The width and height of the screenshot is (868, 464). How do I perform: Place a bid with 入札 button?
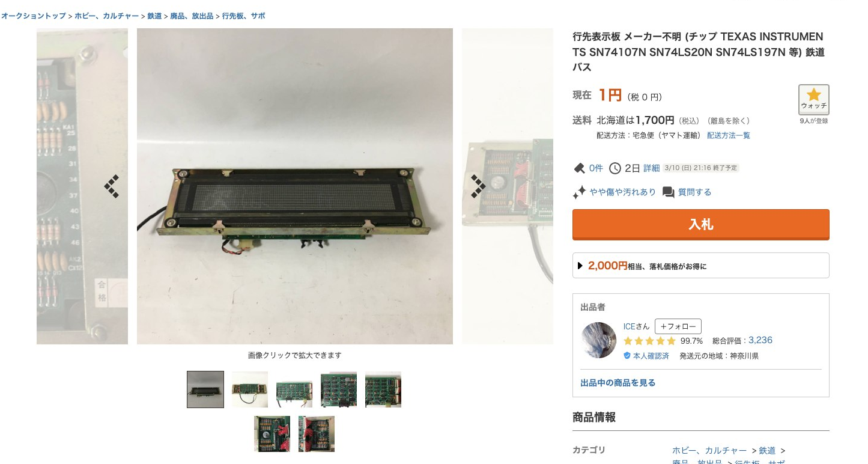coord(700,225)
